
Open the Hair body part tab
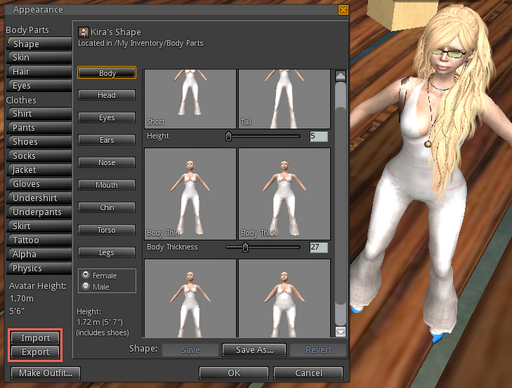point(39,72)
